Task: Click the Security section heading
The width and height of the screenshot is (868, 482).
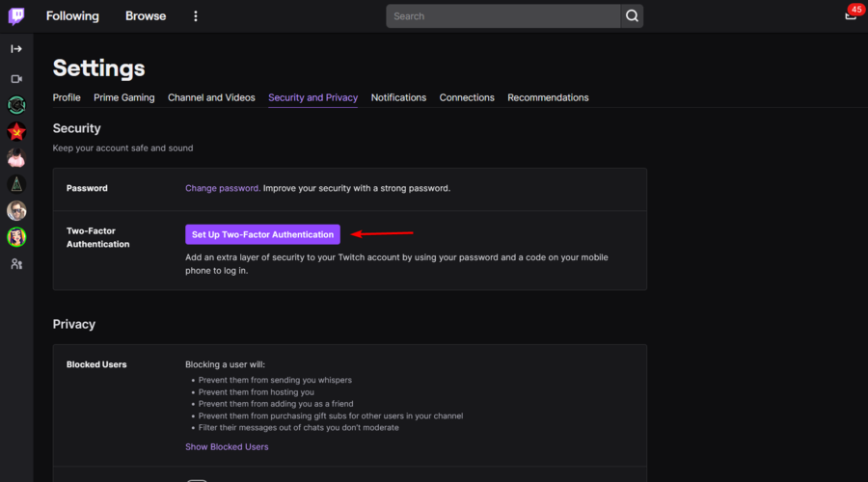Action: (x=76, y=128)
